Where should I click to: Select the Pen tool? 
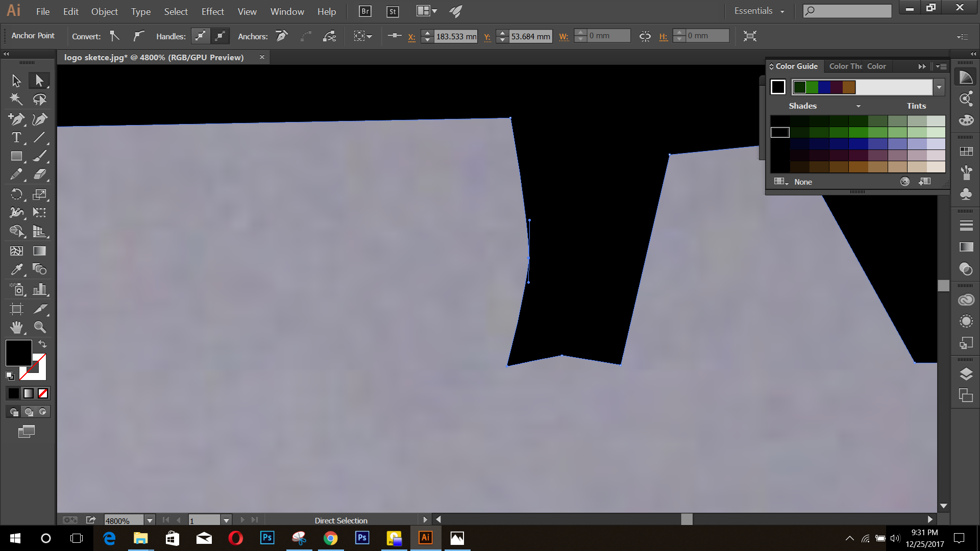(x=16, y=119)
